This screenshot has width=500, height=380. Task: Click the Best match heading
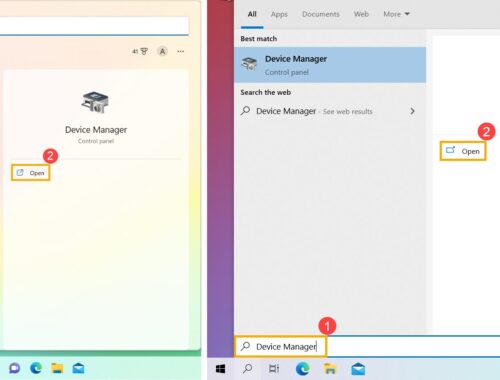coord(259,39)
